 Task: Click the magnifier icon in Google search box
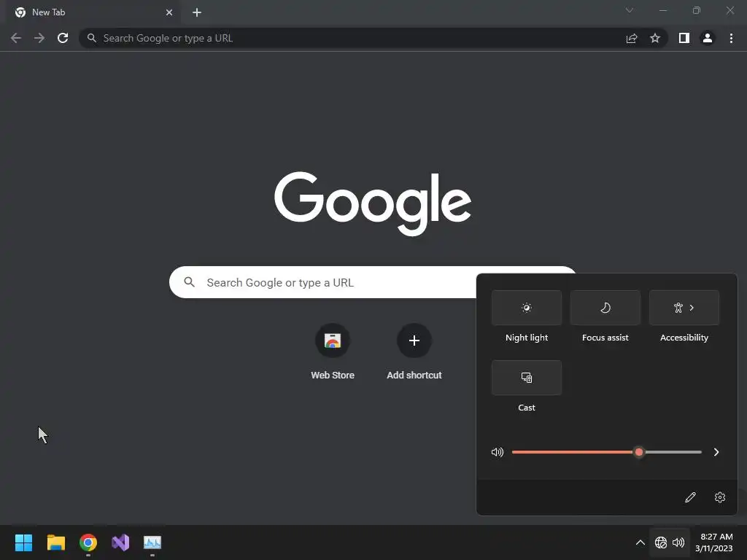190,282
